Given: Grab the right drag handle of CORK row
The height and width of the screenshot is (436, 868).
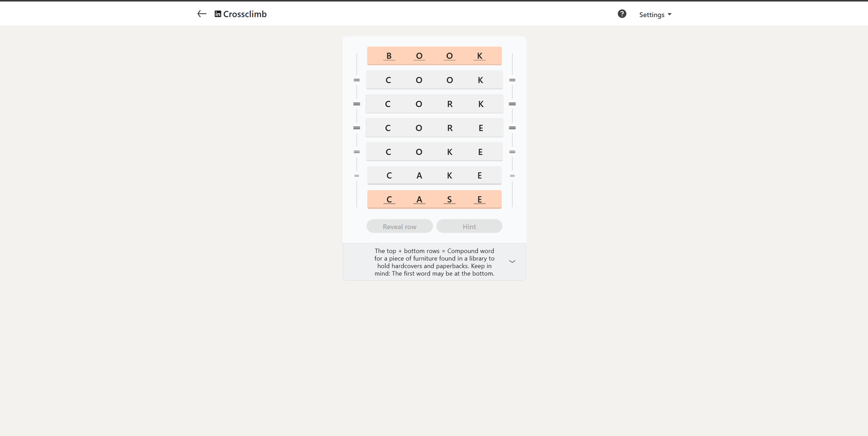Looking at the screenshot, I should click(x=512, y=104).
